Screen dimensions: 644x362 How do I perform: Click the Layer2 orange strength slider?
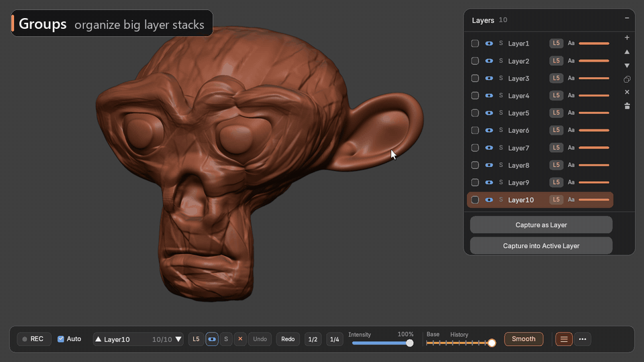click(x=594, y=61)
